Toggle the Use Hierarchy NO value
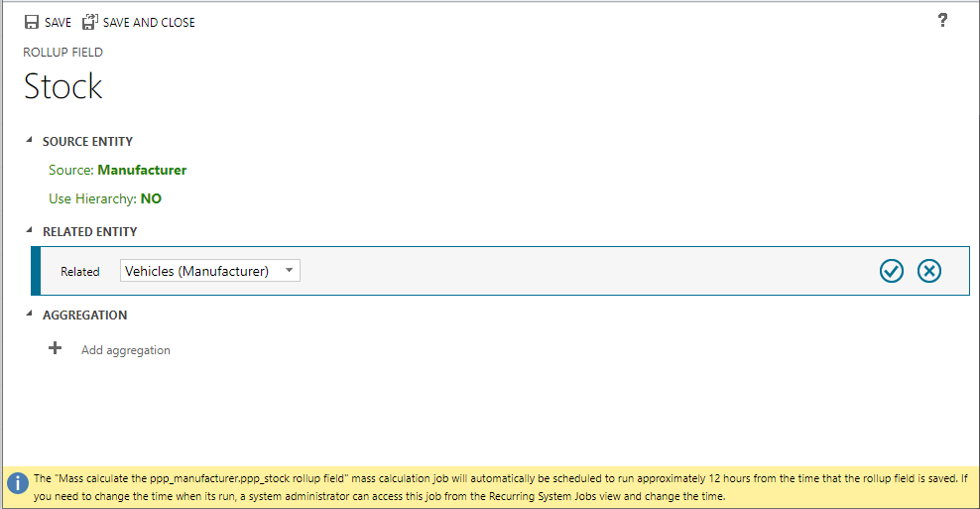This screenshot has height=509, width=980. coord(151,198)
